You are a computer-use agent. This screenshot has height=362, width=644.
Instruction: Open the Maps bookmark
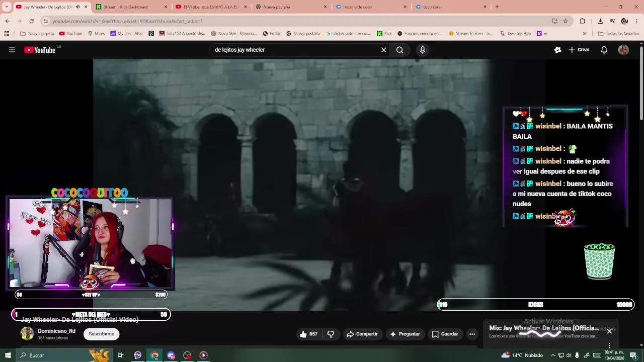(x=96, y=34)
